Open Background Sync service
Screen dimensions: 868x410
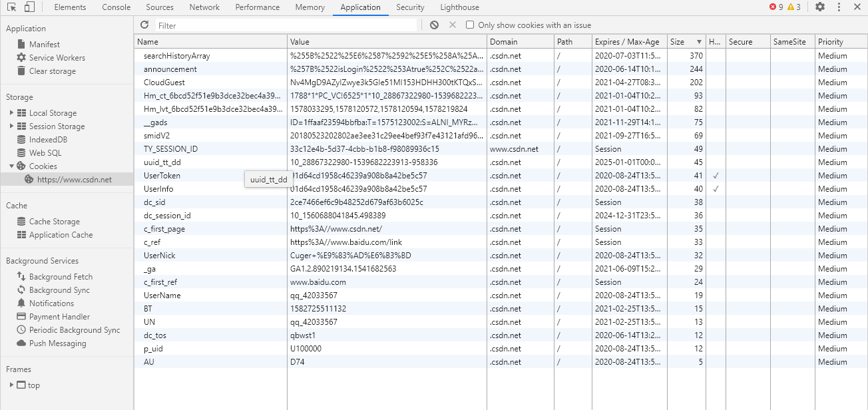pos(59,290)
